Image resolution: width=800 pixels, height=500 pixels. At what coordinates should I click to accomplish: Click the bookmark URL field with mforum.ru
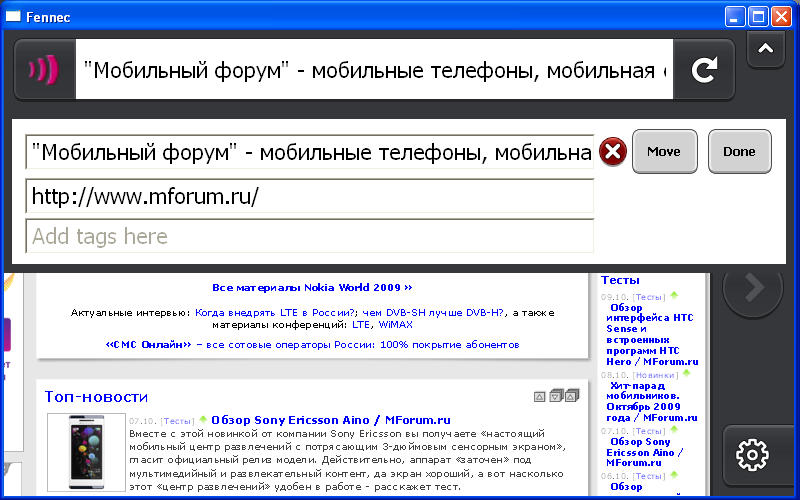coord(310,195)
